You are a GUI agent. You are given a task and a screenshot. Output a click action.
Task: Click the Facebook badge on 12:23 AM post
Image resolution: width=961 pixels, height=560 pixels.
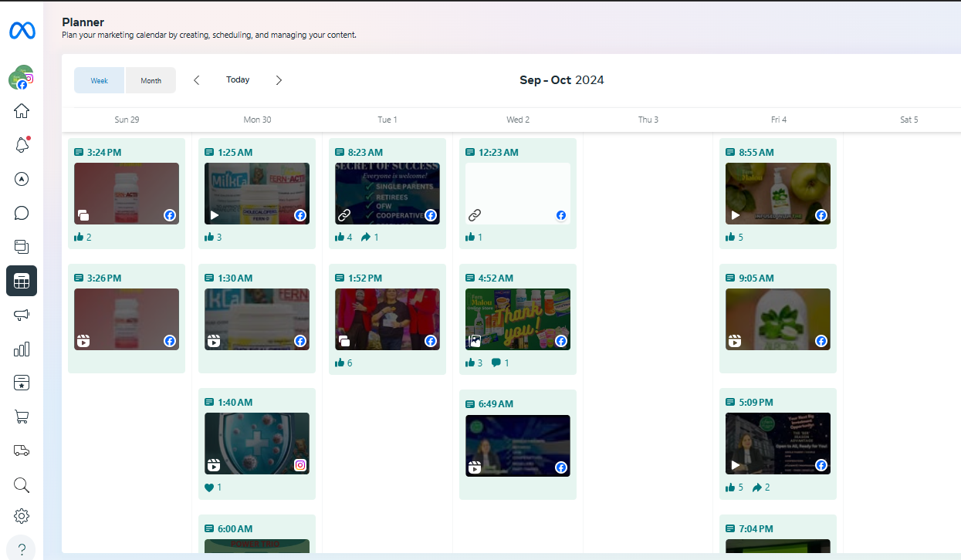pos(561,215)
